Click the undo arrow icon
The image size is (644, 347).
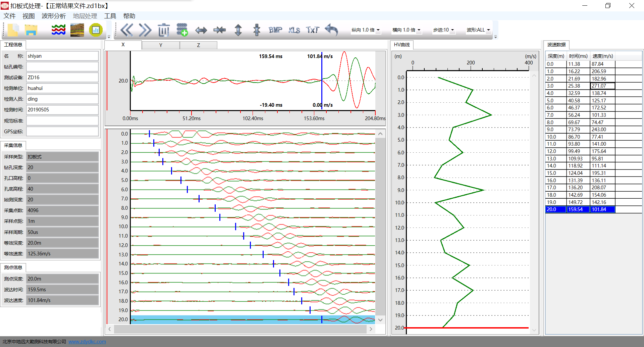pyautogui.click(x=331, y=30)
